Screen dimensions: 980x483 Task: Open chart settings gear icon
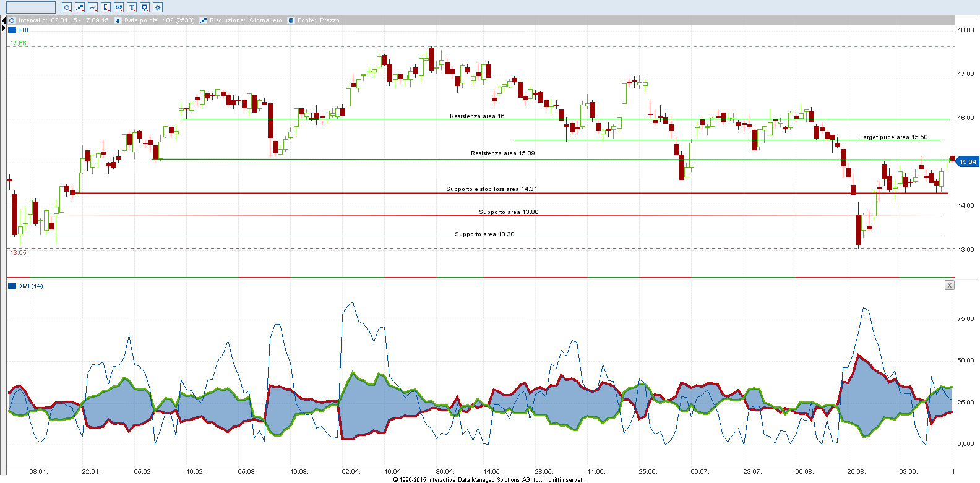(x=158, y=7)
